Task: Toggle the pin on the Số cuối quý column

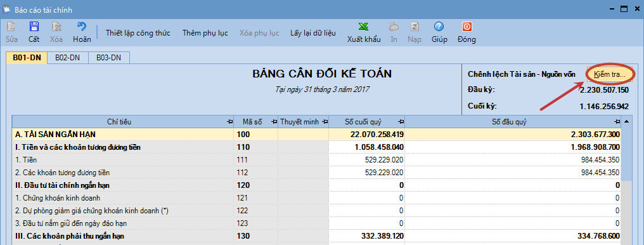Action: pyautogui.click(x=401, y=122)
